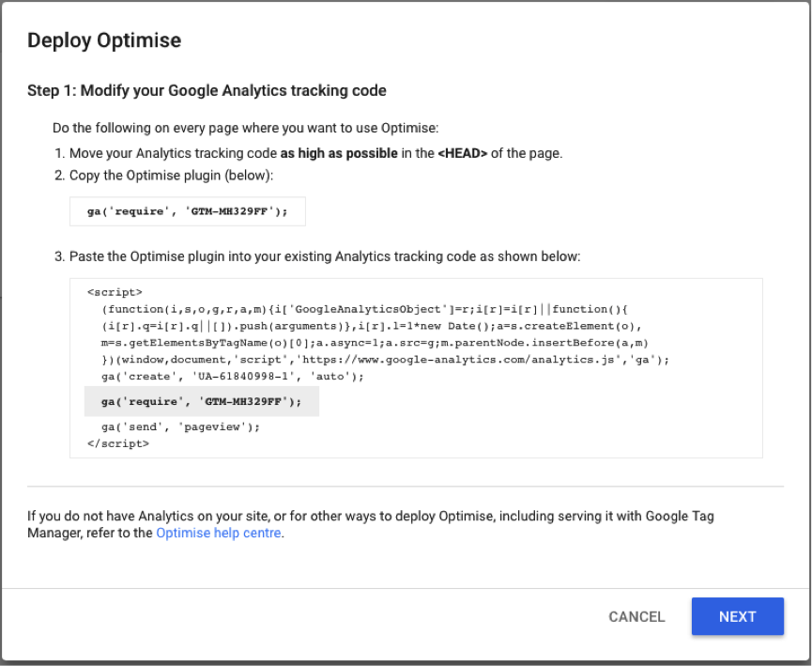Click the analytics.js URL code line
This screenshot has height=666, width=812.
pos(385,360)
